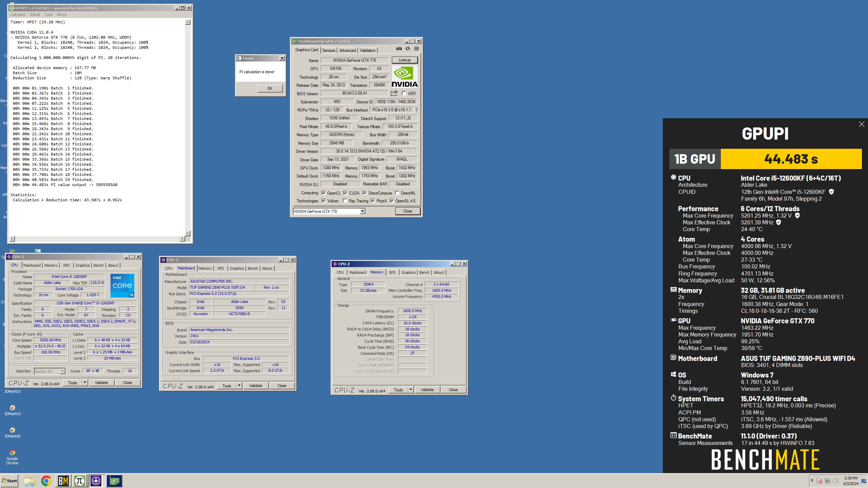The height and width of the screenshot is (488, 868).
Task: Open the CPU-Z taskbar icon
Action: tap(96, 481)
